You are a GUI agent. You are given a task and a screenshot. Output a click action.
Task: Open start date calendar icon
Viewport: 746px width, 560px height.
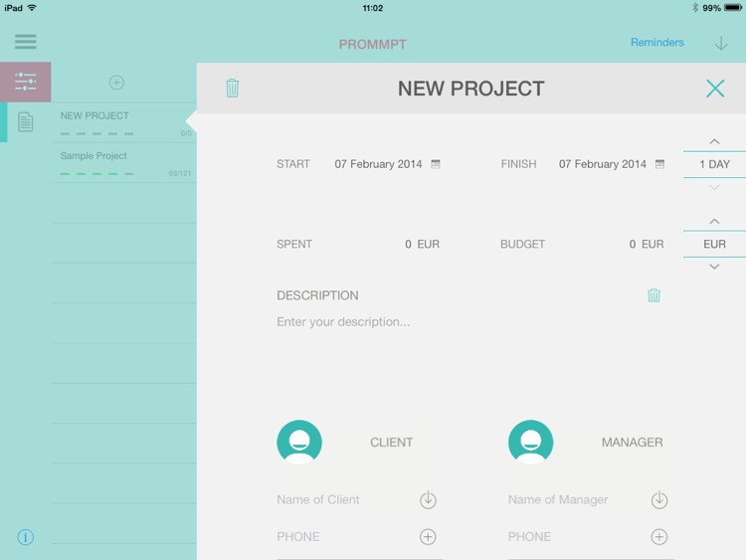coord(436,164)
